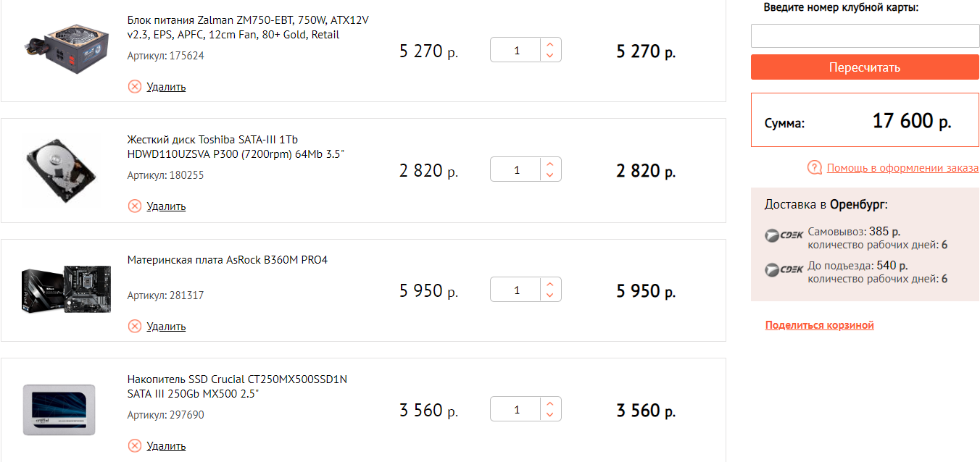Click the delete icon for Zalman power supply
Image resolution: width=980 pixels, height=462 pixels.
tap(135, 87)
